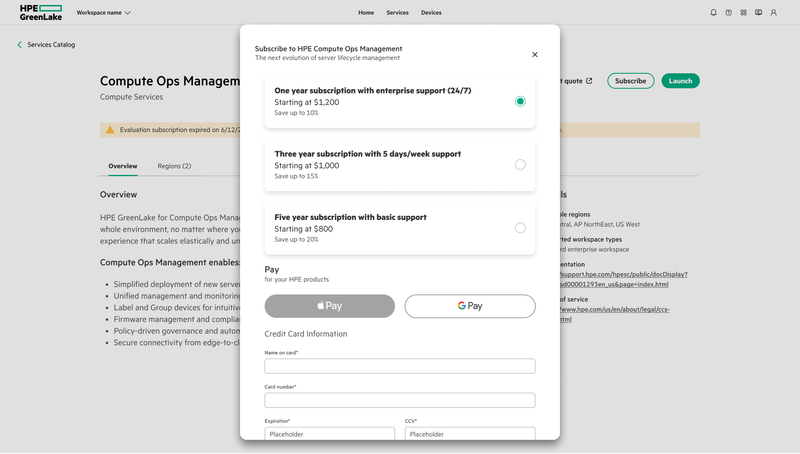Image resolution: width=800 pixels, height=454 pixels.
Task: Click the warning triangle in the expired banner
Action: click(x=110, y=130)
